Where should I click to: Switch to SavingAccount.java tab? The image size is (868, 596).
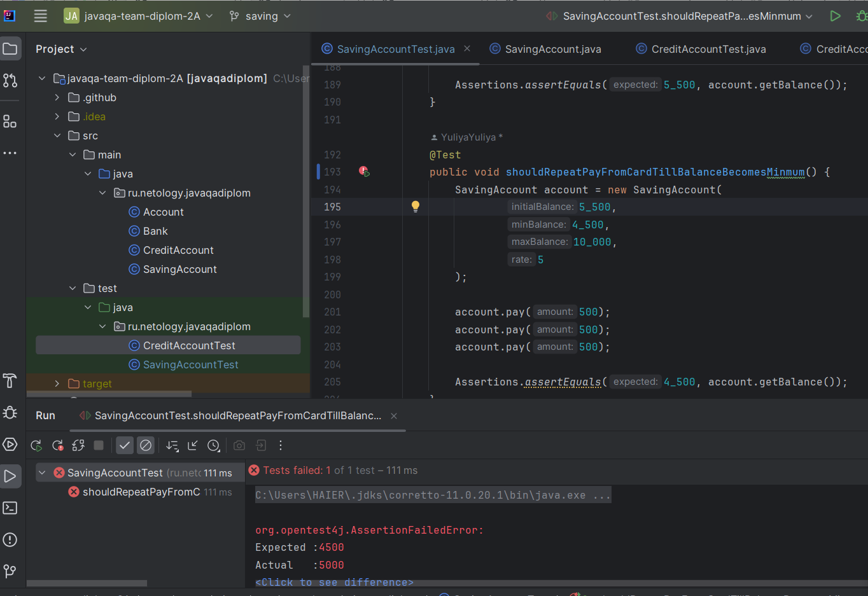coord(552,49)
